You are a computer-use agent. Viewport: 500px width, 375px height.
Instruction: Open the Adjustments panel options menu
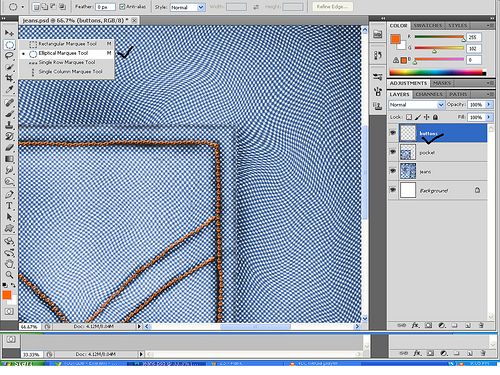[x=490, y=83]
